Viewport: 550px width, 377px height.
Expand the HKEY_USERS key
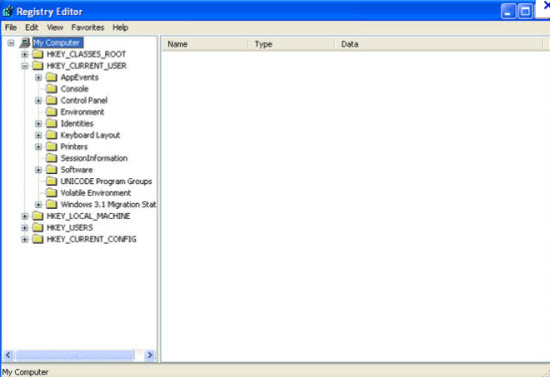(25, 228)
